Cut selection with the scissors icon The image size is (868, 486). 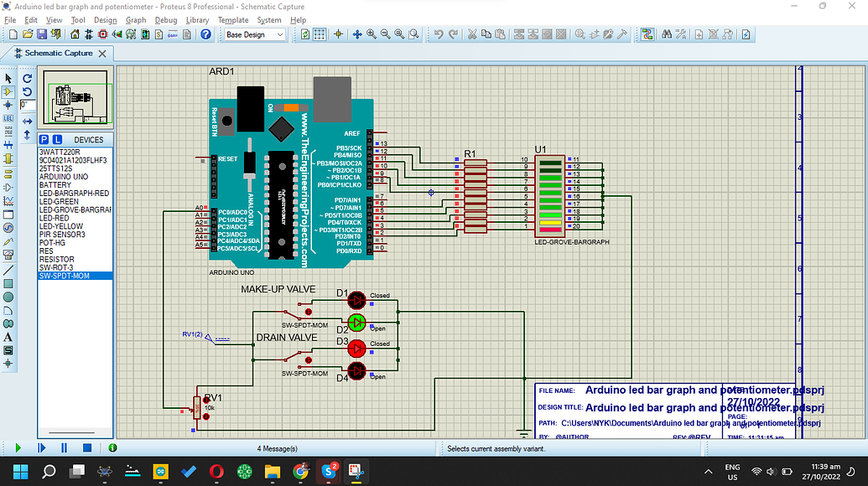(x=472, y=34)
